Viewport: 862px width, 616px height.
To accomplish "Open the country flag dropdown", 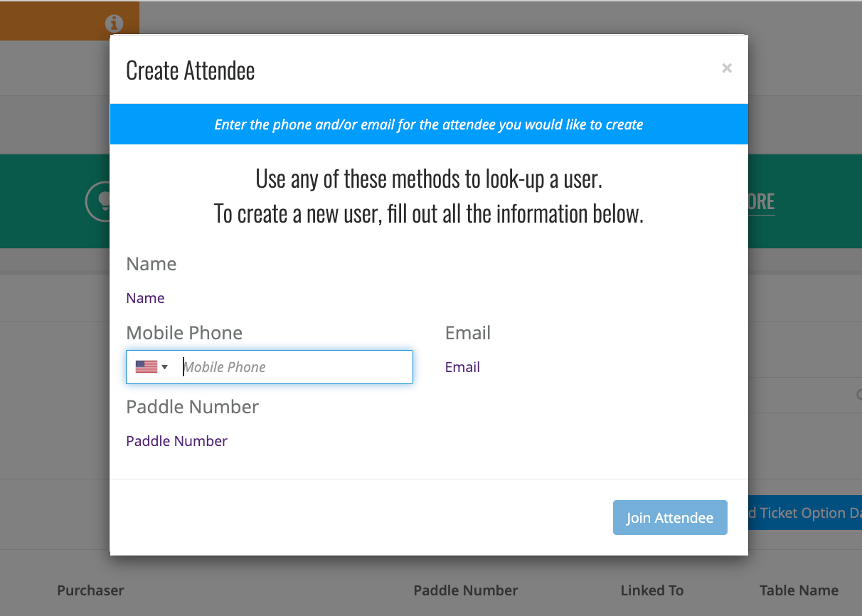I will pyautogui.click(x=151, y=367).
